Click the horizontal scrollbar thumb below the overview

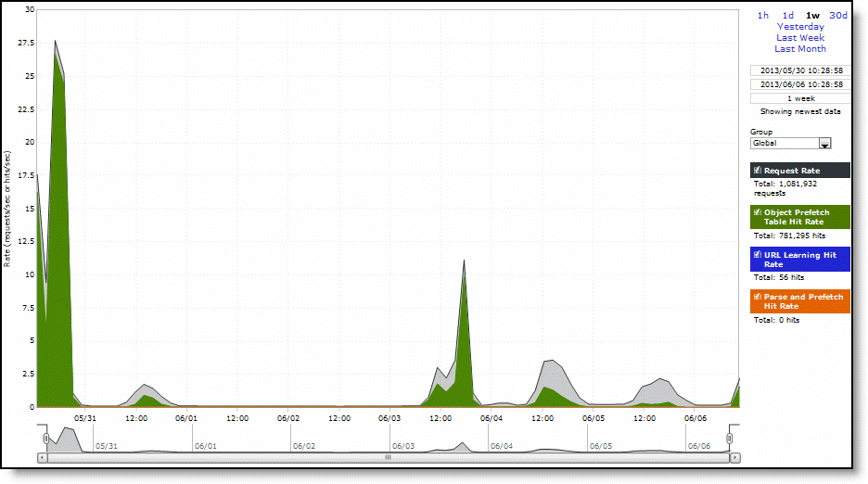[388, 457]
